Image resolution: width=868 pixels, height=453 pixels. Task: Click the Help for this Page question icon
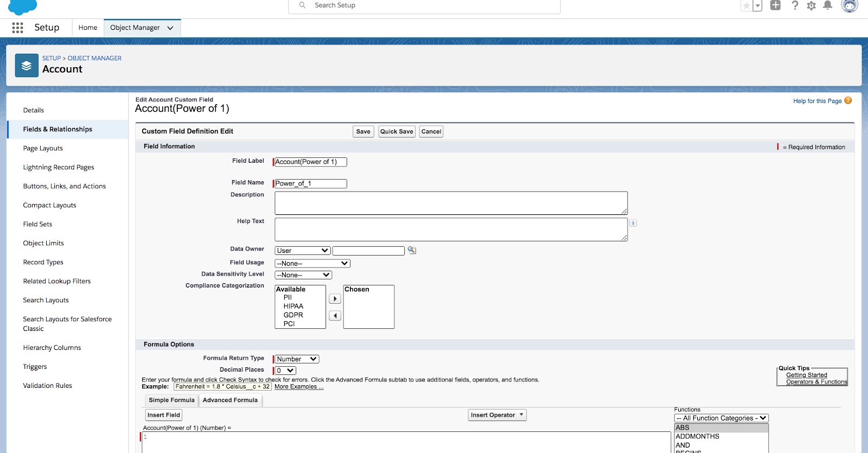(x=848, y=100)
